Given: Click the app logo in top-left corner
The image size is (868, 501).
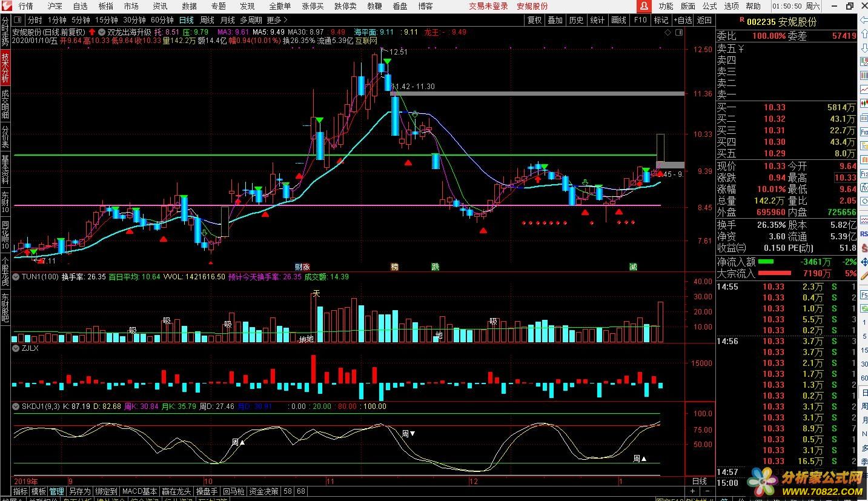Looking at the screenshot, I should point(7,6).
